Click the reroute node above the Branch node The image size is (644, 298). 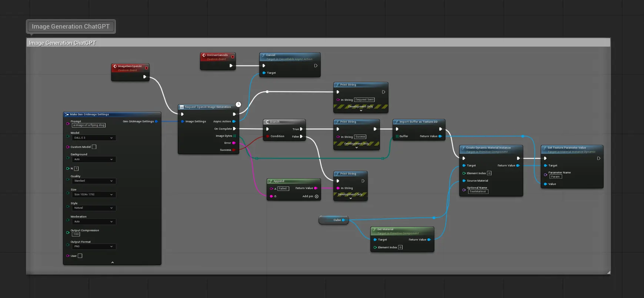(267, 92)
